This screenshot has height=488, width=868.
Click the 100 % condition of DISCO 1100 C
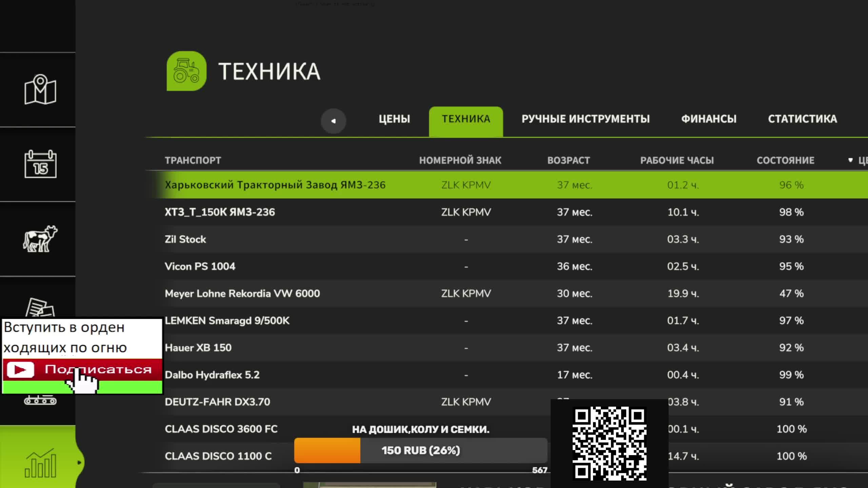(791, 456)
